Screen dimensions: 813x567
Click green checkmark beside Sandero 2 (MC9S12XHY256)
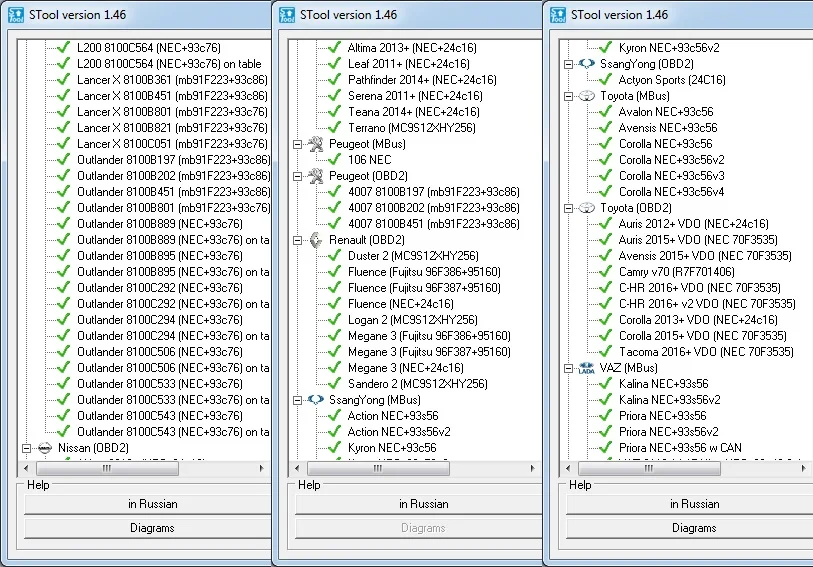click(x=334, y=384)
